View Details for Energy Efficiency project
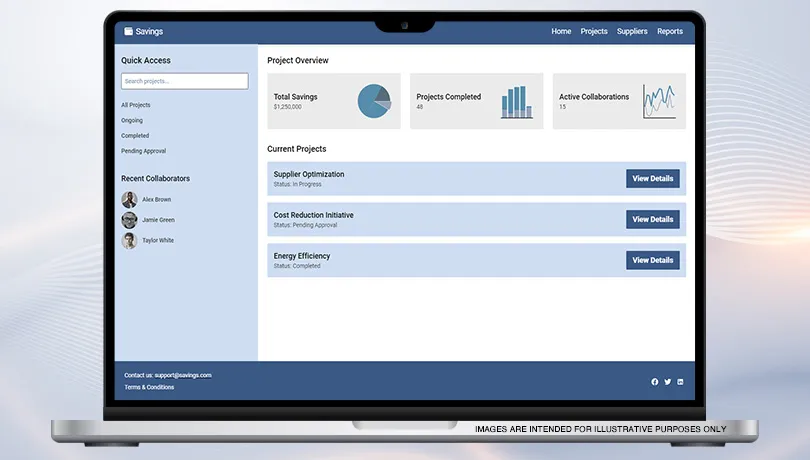Screen dimensions: 810x460 coord(653,260)
